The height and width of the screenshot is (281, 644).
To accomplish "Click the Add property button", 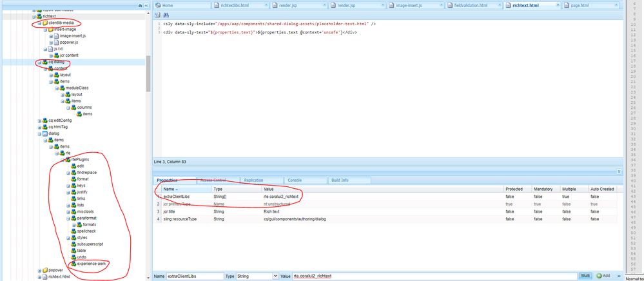I will [604, 276].
